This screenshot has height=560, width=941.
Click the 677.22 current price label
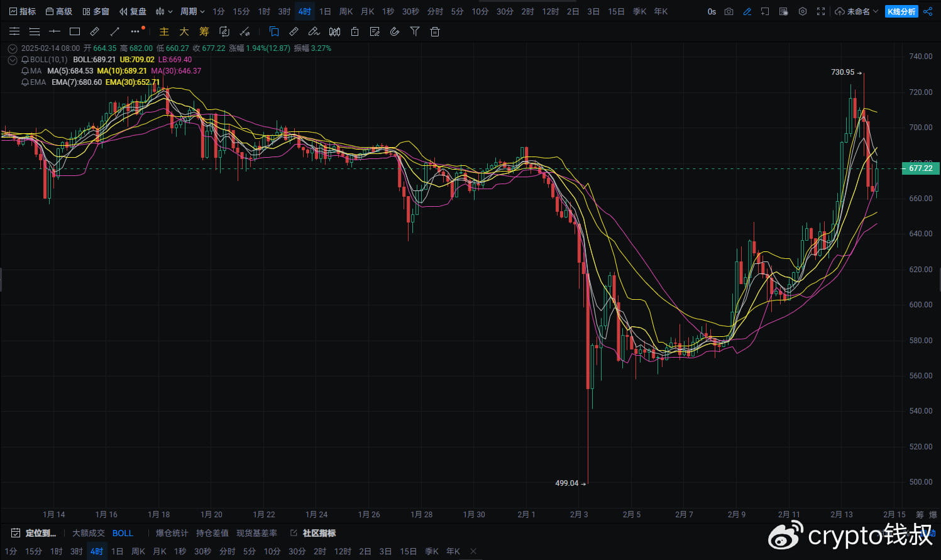(920, 168)
